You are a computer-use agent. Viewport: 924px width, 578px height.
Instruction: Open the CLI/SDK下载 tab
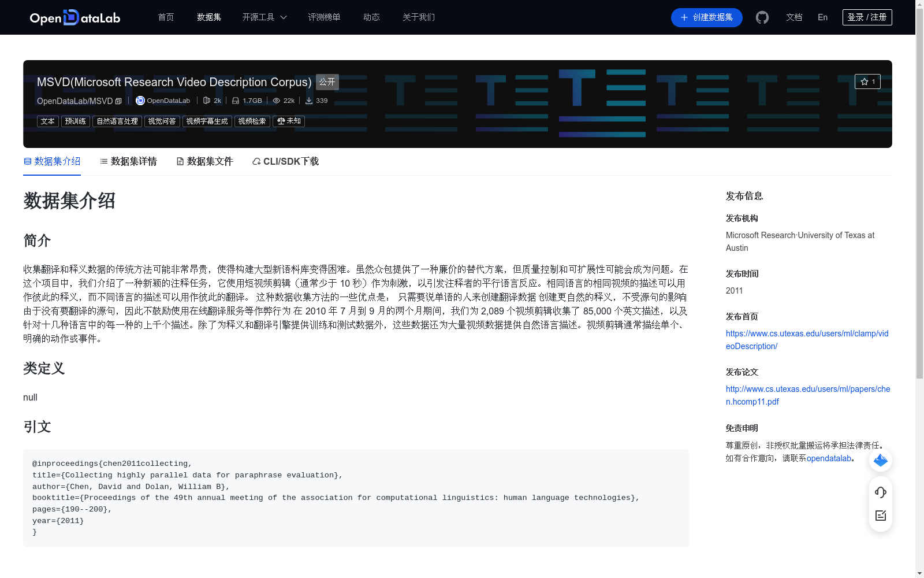click(x=285, y=161)
